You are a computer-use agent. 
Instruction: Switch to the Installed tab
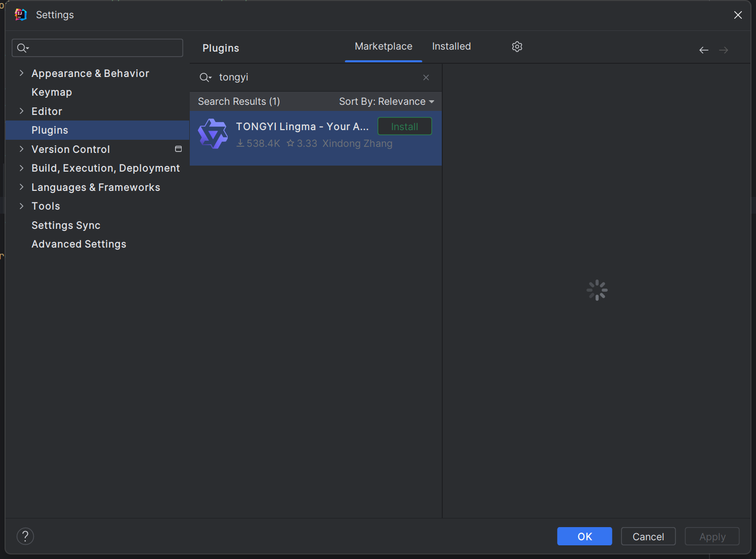(x=451, y=47)
